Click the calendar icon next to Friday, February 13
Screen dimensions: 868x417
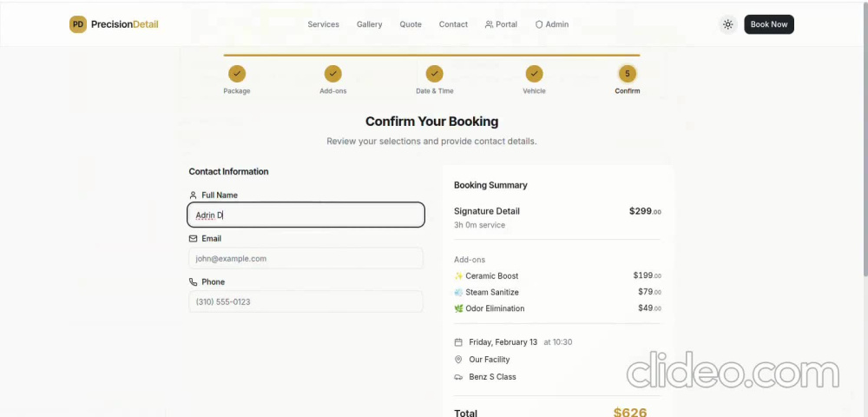458,342
